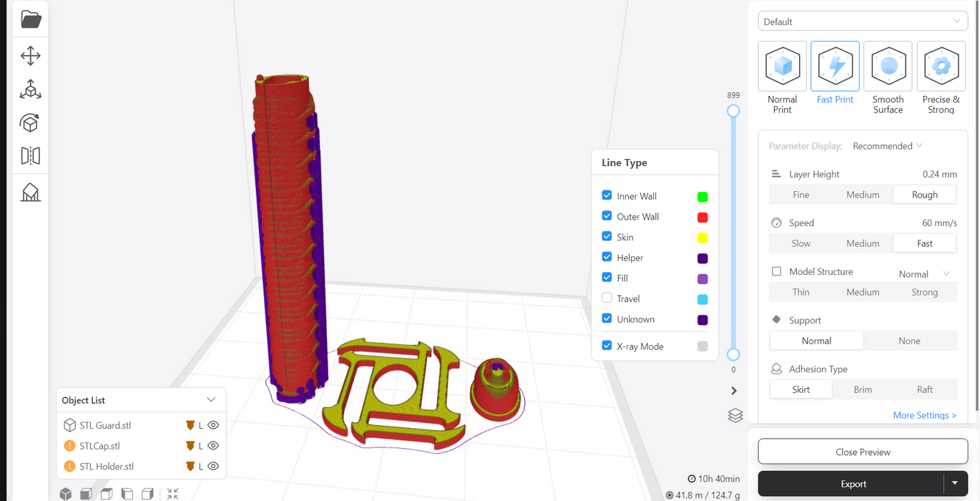Collapse the Object List panel
The image size is (980, 501).
click(211, 400)
